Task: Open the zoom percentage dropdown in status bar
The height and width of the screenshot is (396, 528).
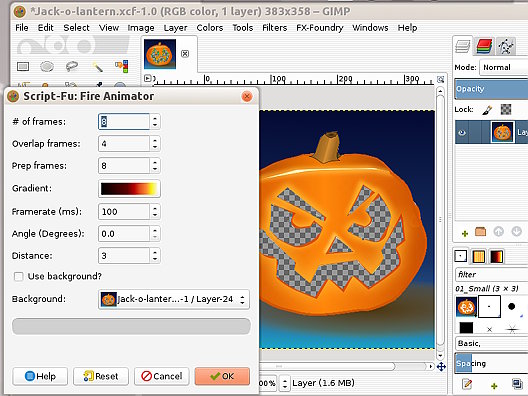Action: pos(285,383)
